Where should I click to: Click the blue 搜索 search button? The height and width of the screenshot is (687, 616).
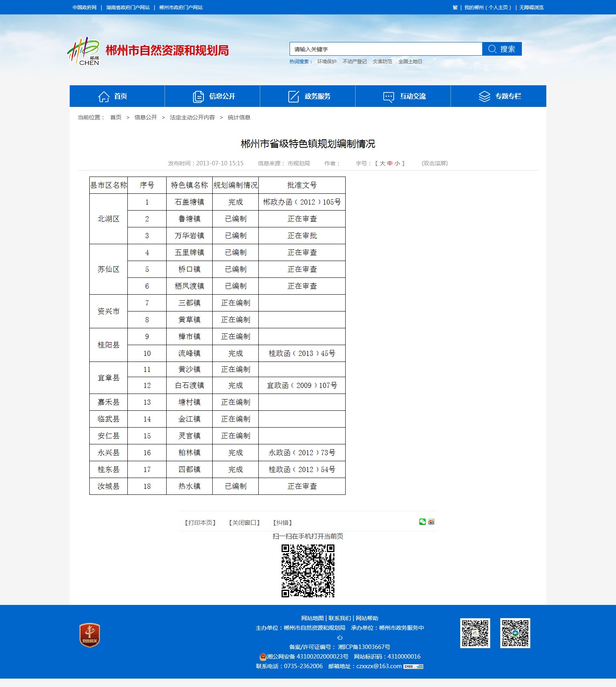[502, 49]
